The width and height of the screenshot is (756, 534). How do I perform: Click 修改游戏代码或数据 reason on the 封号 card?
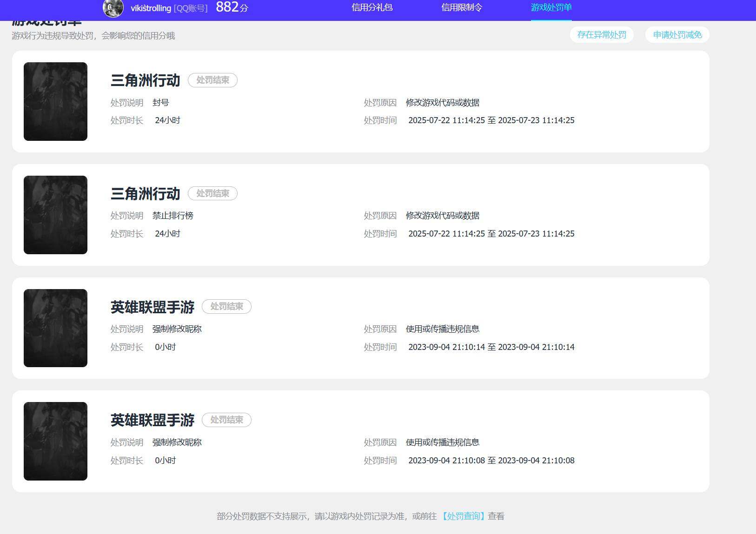point(443,102)
